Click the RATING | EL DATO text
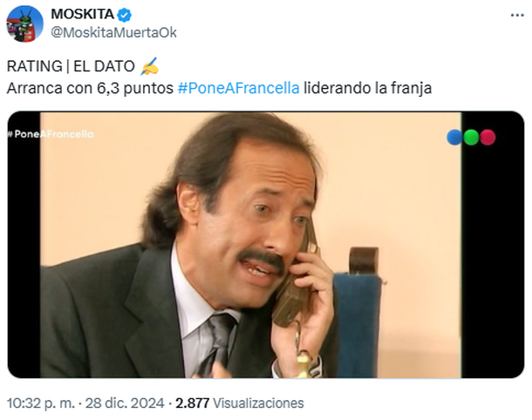 click(71, 66)
